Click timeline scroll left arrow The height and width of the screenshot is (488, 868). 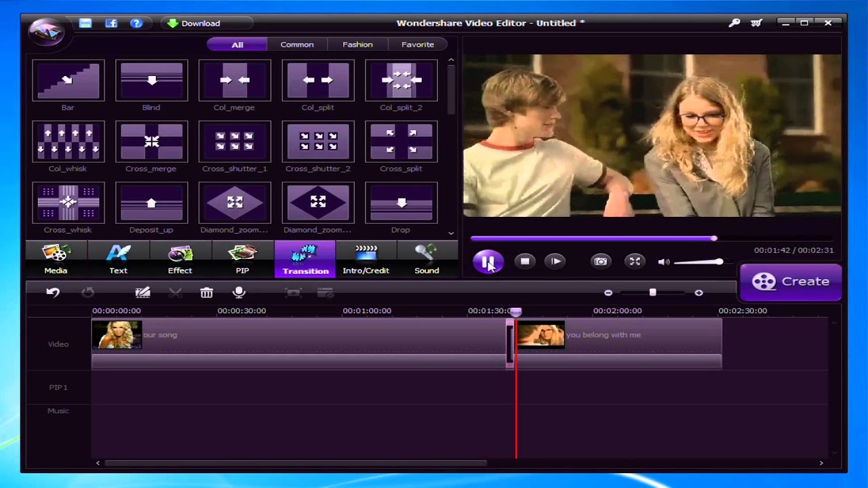pos(98,464)
